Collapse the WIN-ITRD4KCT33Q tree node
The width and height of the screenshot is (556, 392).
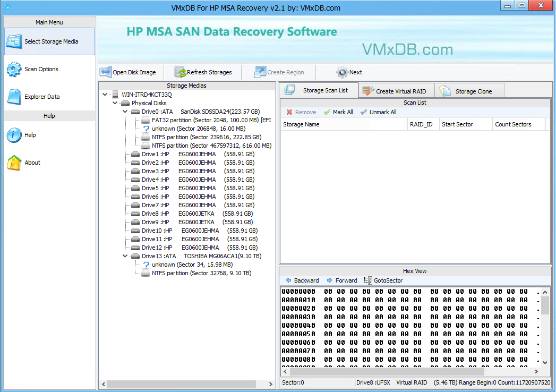tap(105, 95)
